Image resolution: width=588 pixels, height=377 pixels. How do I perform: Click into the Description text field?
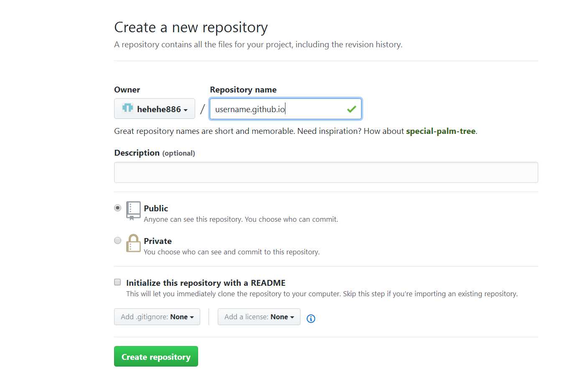click(x=326, y=172)
